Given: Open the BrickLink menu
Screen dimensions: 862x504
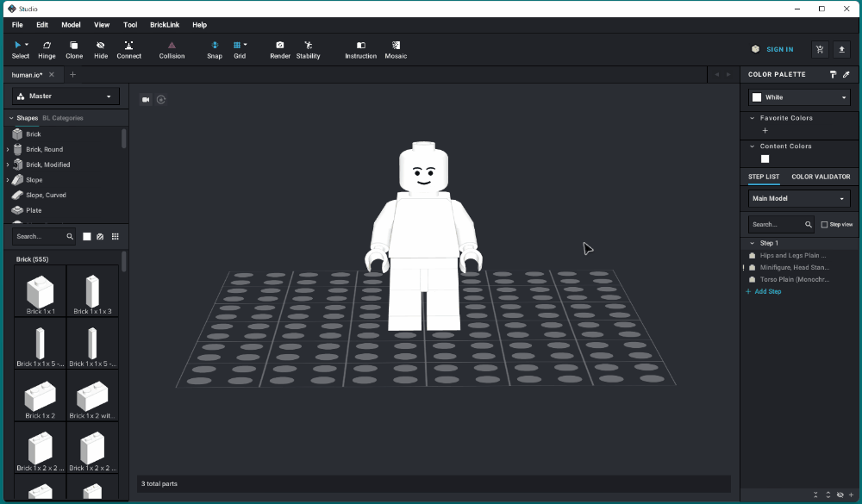Looking at the screenshot, I should point(165,25).
